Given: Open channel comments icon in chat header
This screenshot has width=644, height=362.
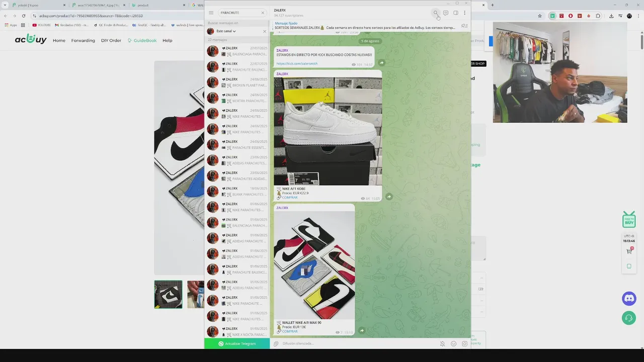Looking at the screenshot, I should coord(446,13).
